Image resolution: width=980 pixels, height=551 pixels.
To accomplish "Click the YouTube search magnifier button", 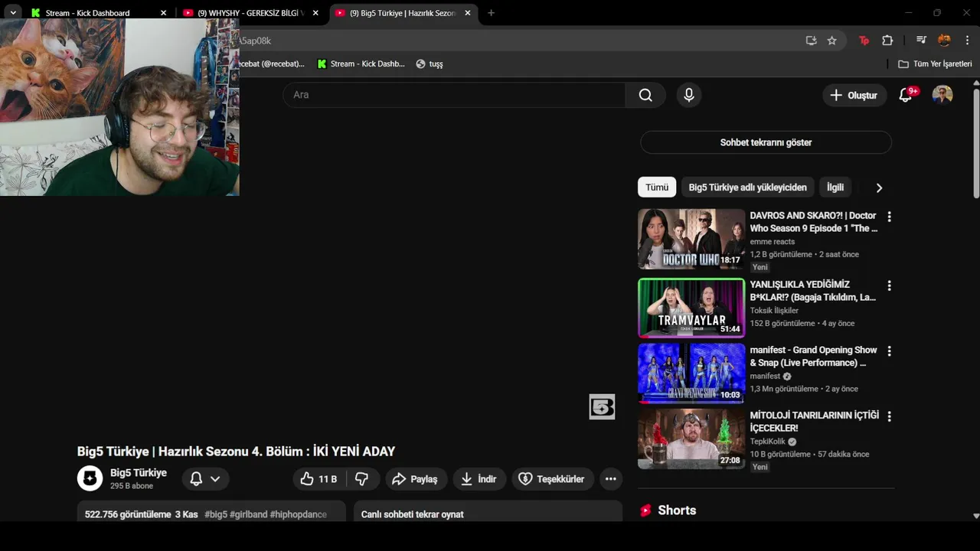I will pyautogui.click(x=645, y=95).
